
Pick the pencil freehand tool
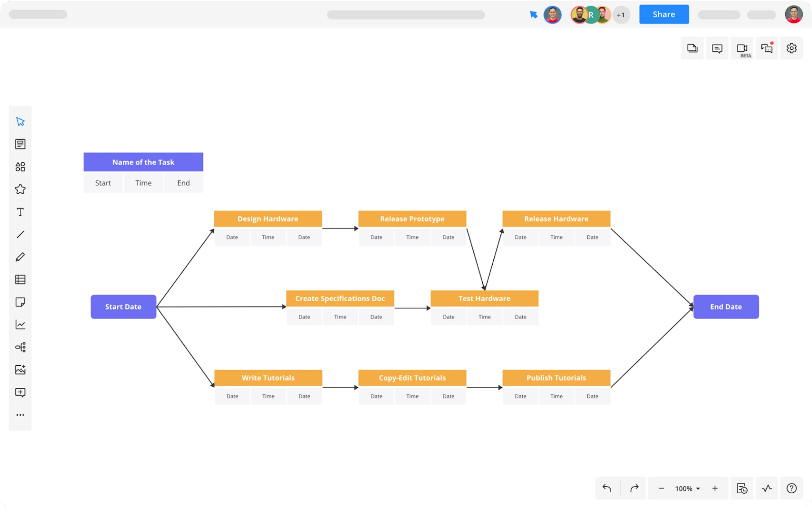[x=20, y=257]
